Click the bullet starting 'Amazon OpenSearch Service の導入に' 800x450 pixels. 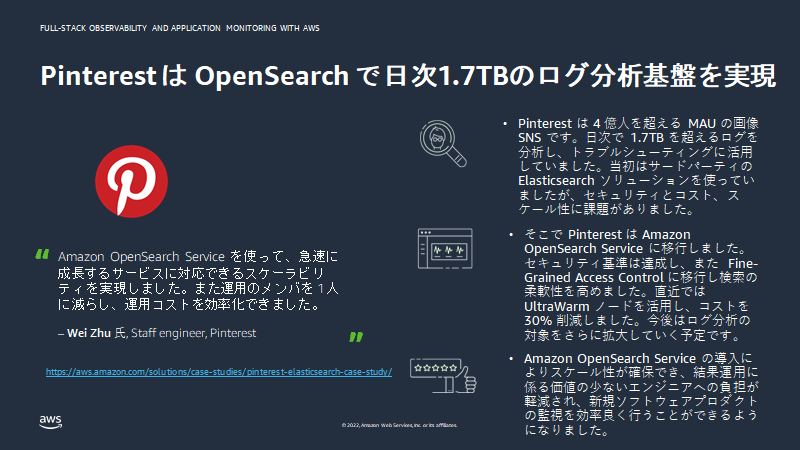[x=641, y=394]
